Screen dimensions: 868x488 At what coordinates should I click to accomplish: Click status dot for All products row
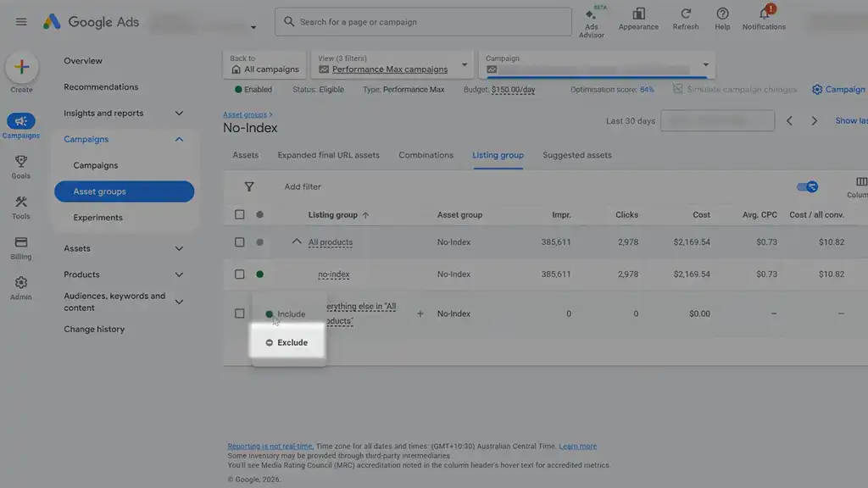[x=259, y=242]
